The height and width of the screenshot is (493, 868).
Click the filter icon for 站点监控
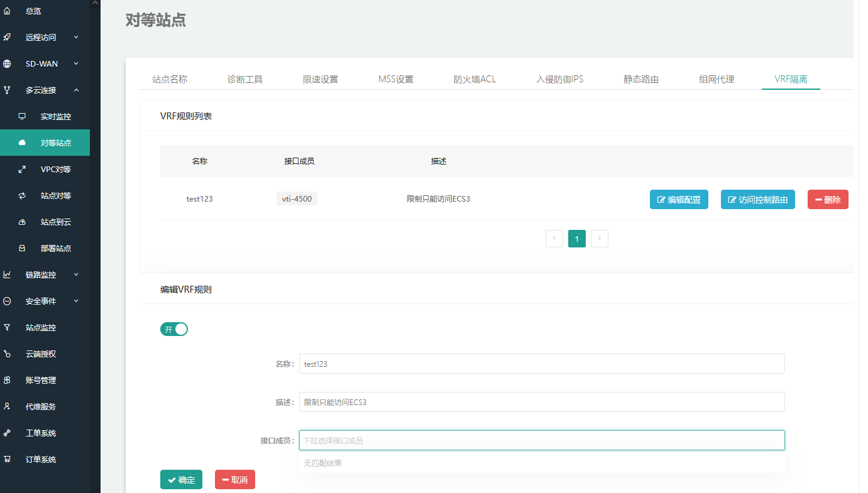click(7, 327)
